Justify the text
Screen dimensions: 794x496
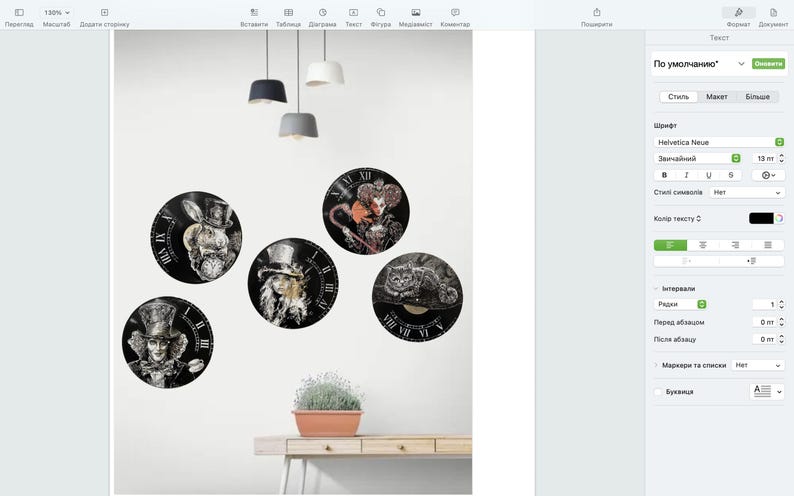768,245
